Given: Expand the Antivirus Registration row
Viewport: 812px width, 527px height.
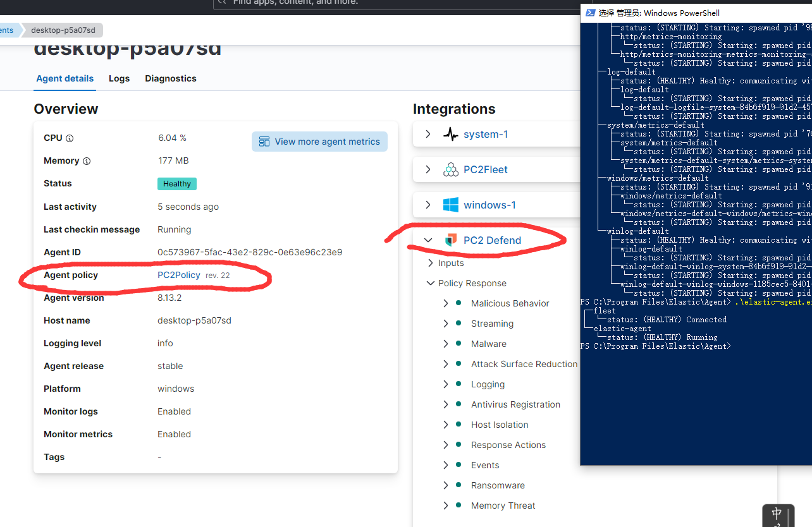Looking at the screenshot, I should [x=446, y=404].
